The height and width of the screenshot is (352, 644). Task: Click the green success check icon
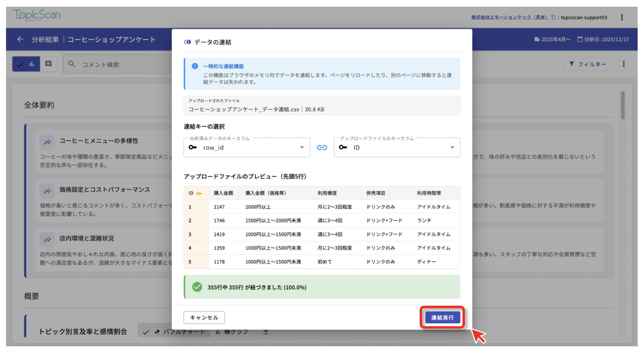coord(197,287)
